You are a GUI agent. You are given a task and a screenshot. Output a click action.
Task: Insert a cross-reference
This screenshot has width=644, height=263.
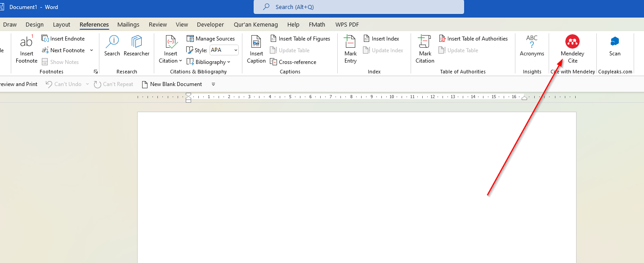[293, 62]
